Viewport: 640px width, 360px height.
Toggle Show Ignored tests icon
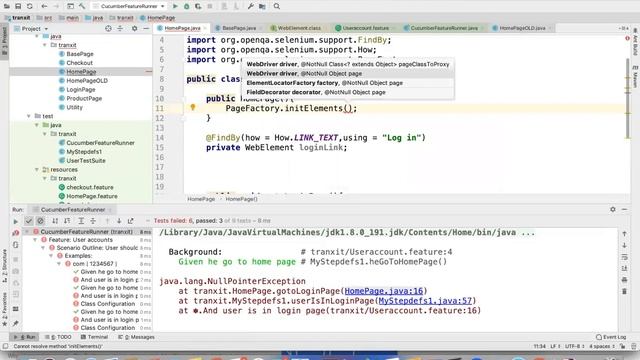(40, 221)
